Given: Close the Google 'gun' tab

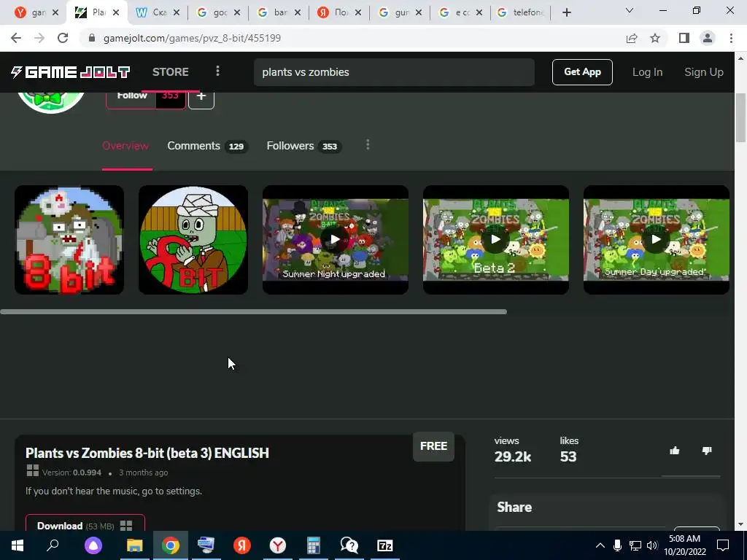Looking at the screenshot, I should point(418,13).
